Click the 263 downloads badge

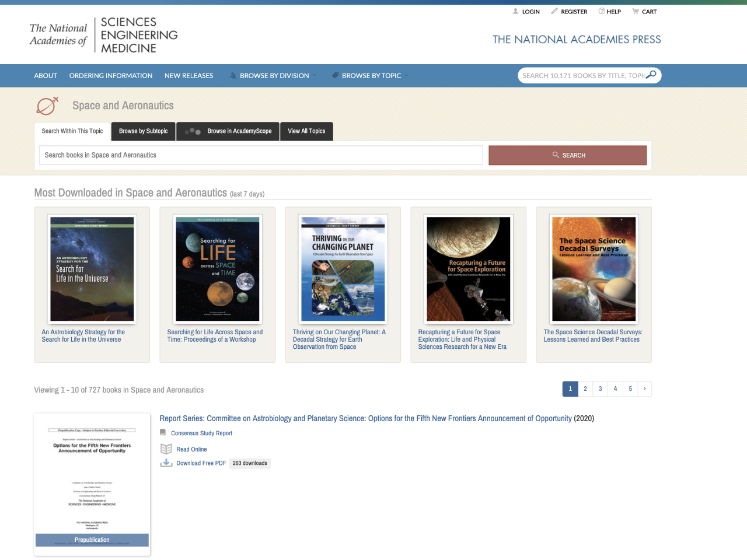tap(250, 463)
